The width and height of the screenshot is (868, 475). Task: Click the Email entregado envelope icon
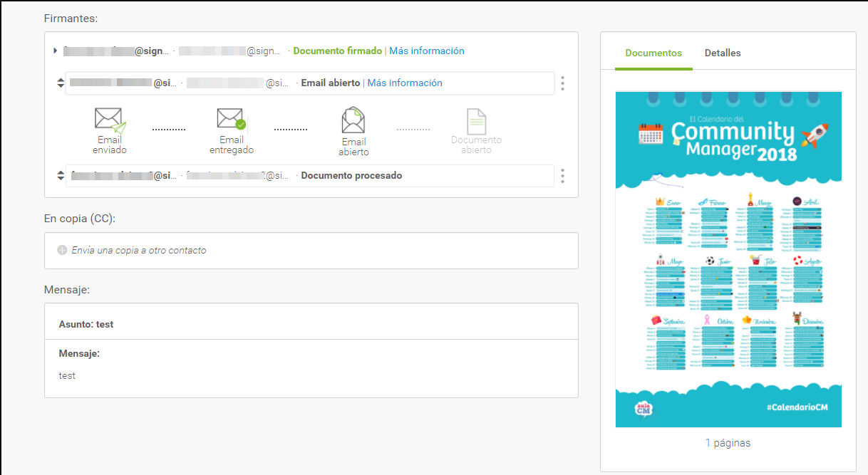[x=232, y=120]
